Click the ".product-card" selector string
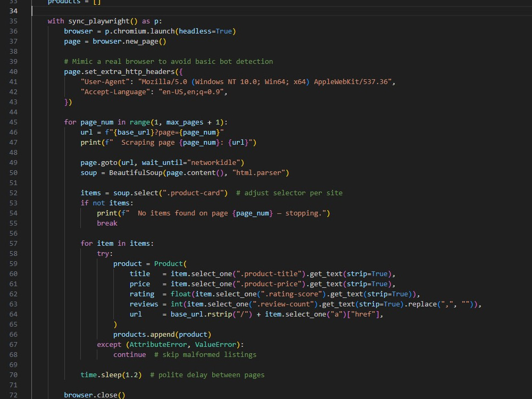The height and width of the screenshot is (399, 532). point(193,193)
